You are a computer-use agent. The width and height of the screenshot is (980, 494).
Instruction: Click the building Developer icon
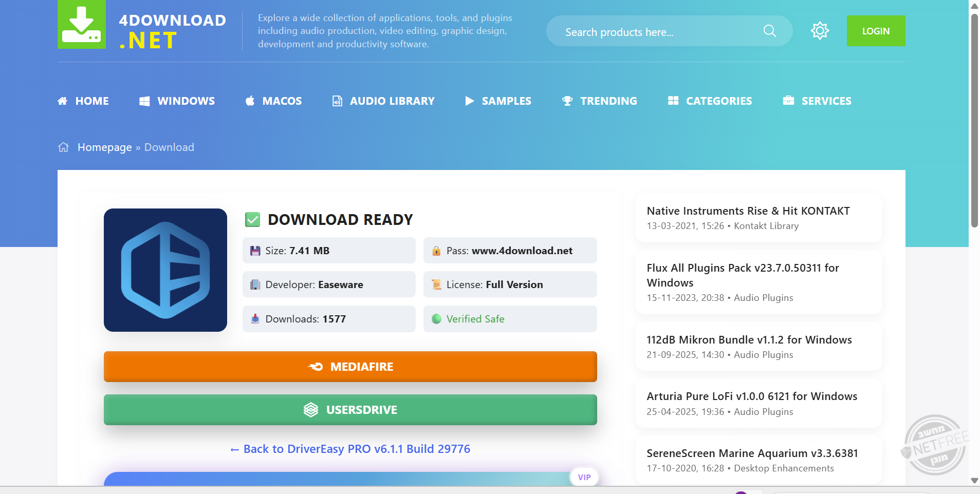coord(255,284)
